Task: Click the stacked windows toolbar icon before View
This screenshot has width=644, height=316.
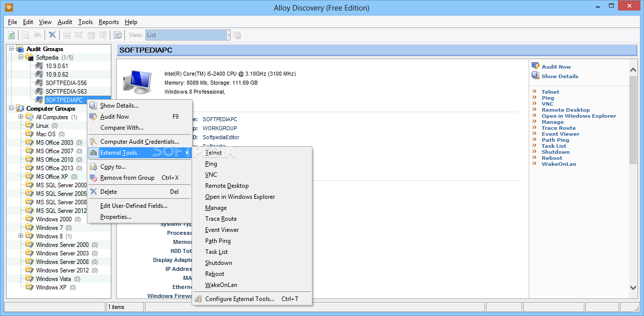Action: coord(117,35)
